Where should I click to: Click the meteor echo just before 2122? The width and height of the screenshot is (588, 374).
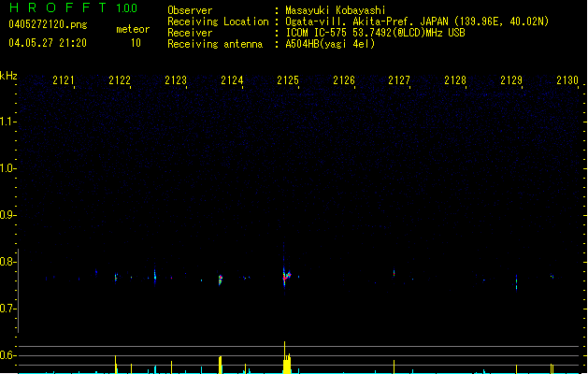click(x=116, y=278)
